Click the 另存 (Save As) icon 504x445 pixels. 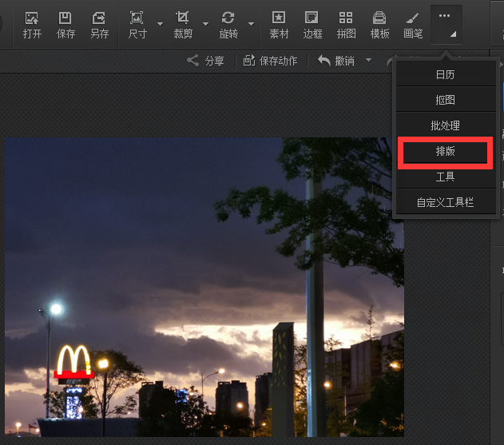(x=99, y=24)
